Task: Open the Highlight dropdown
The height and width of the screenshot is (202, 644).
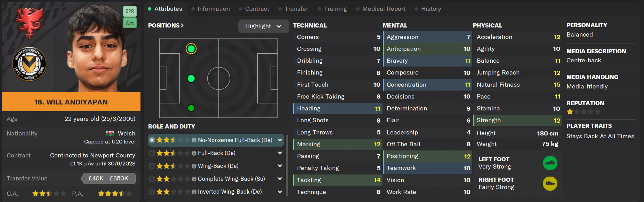Action: pos(263,26)
